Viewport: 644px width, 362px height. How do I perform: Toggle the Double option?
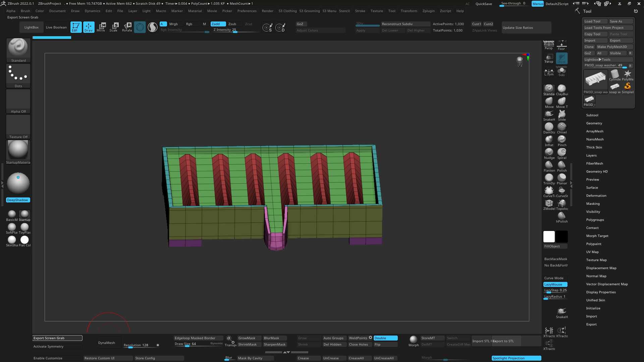(385, 338)
